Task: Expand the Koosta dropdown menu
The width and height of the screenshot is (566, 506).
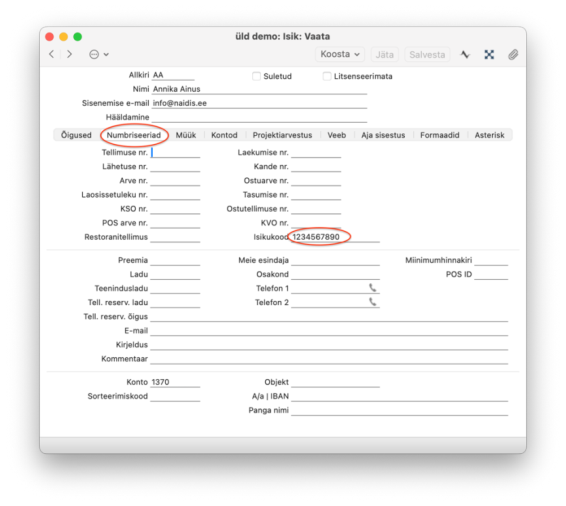Action: (340, 54)
